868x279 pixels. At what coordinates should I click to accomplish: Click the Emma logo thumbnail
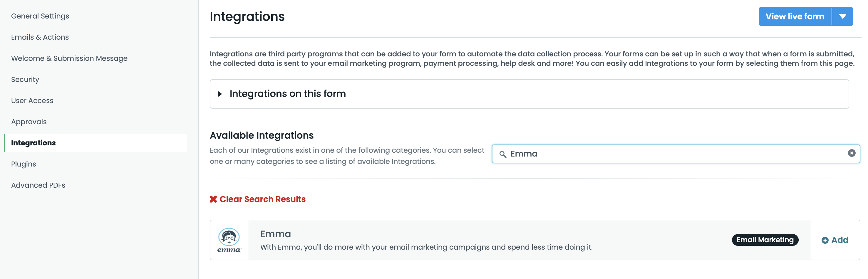click(229, 240)
